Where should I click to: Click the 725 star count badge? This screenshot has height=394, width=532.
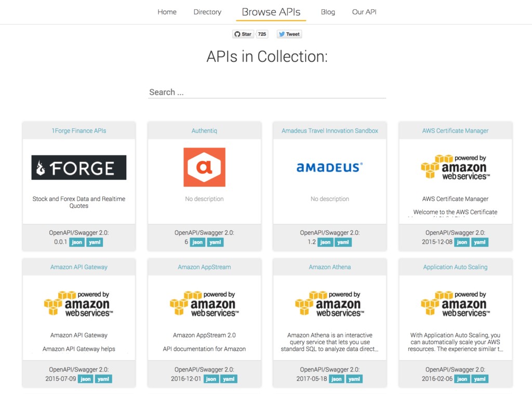point(261,34)
